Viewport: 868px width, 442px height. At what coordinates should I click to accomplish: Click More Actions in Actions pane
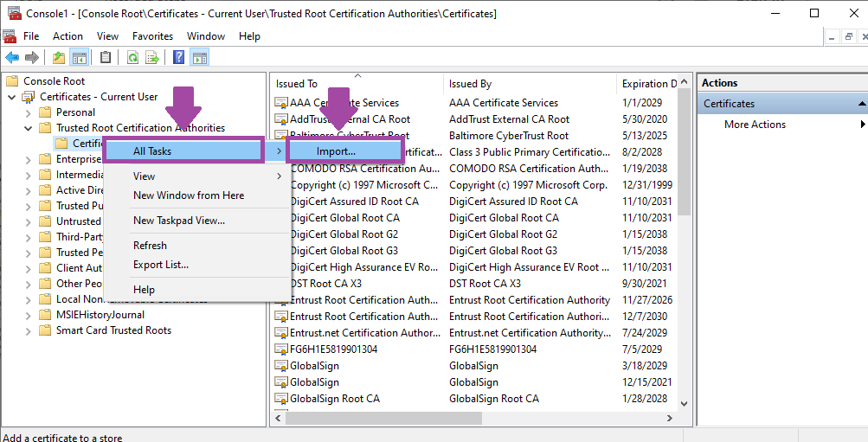(755, 125)
